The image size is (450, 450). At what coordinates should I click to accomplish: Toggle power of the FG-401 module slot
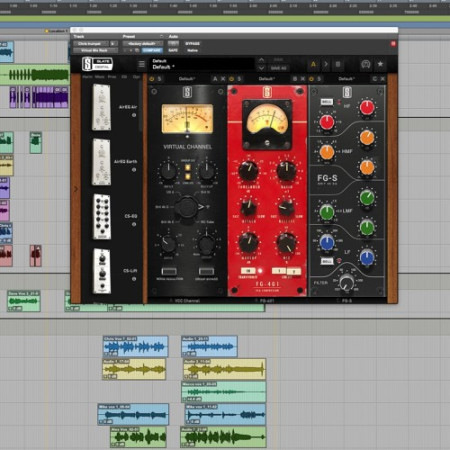(x=232, y=79)
